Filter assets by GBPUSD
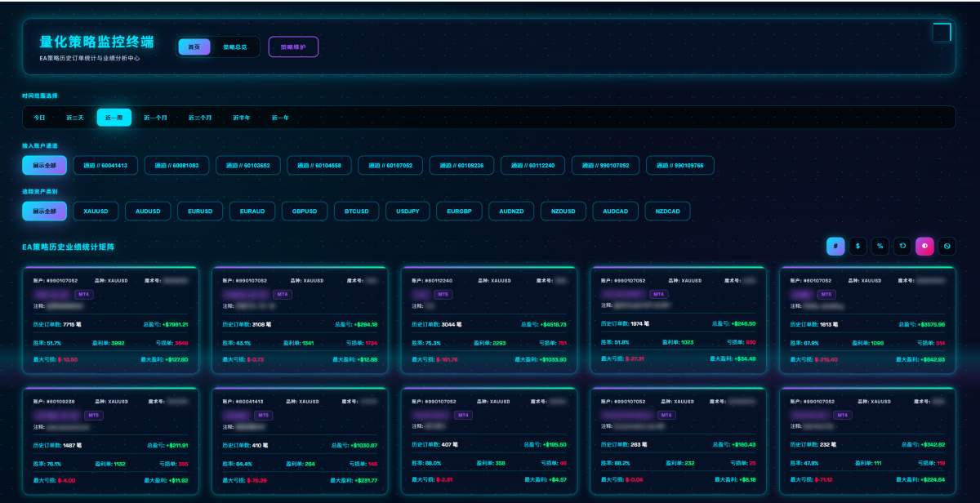The height and width of the screenshot is (503, 980). pos(305,211)
